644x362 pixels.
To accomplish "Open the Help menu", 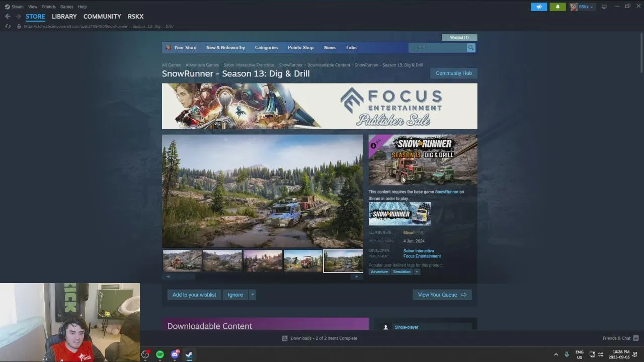I will pos(82,7).
